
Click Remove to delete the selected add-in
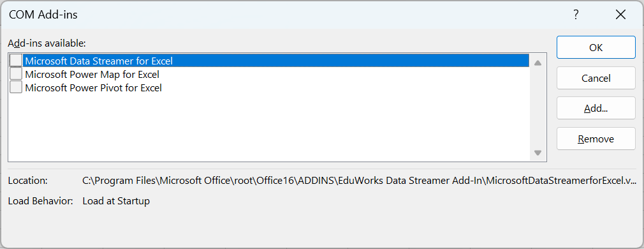coord(596,139)
